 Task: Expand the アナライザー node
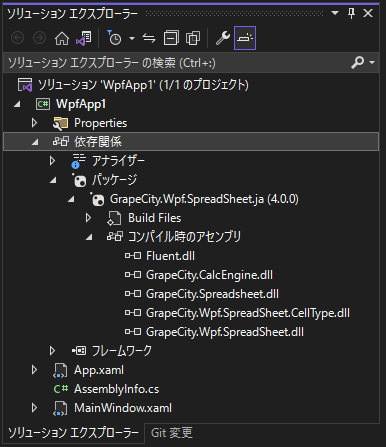(52, 161)
